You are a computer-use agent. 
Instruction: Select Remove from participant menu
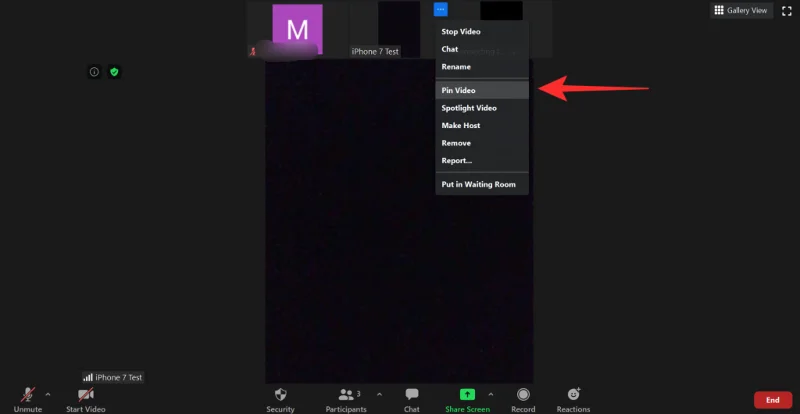click(482, 143)
